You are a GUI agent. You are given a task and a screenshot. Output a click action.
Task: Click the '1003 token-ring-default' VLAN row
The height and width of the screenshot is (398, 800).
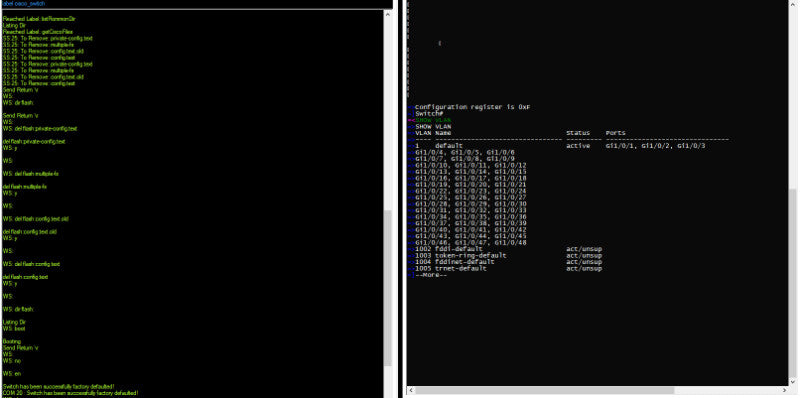tap(461, 255)
